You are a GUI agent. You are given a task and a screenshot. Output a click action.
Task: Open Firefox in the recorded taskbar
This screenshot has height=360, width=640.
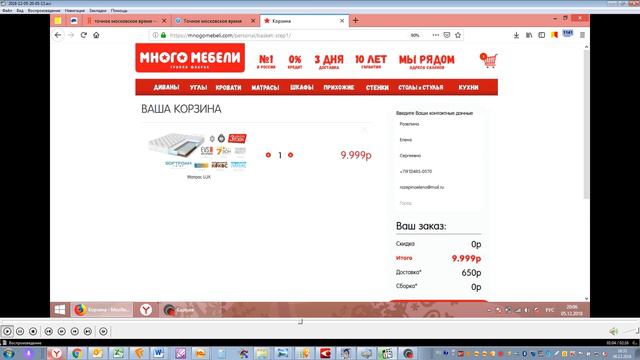(102, 310)
